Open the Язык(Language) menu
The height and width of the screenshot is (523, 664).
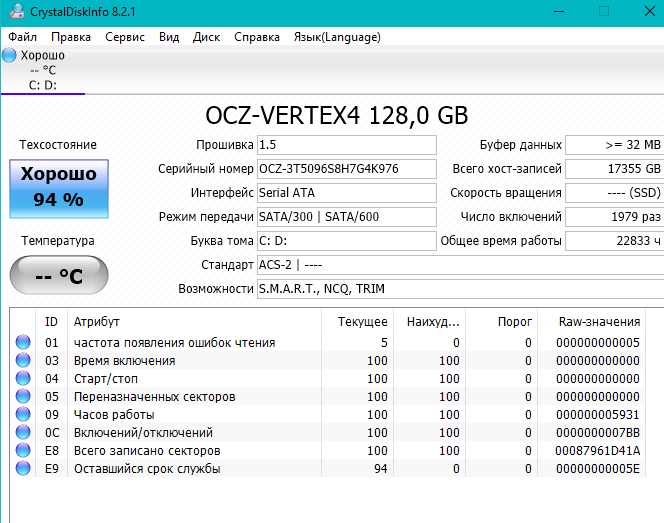pyautogui.click(x=337, y=37)
